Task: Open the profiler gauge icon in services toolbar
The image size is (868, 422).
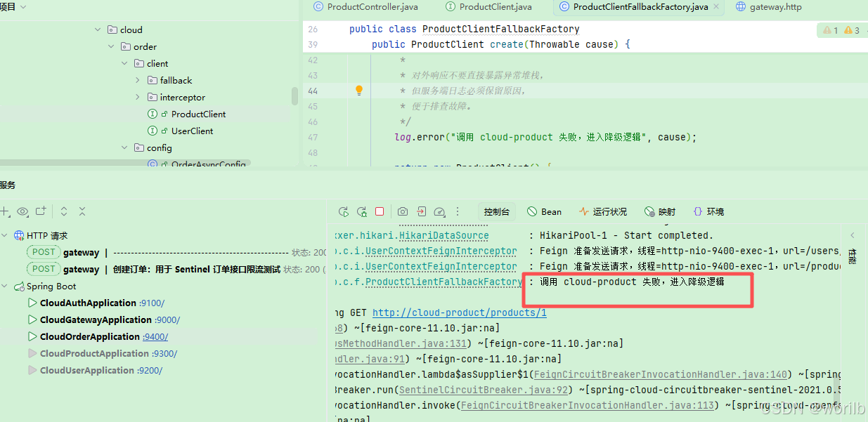Action: click(439, 211)
